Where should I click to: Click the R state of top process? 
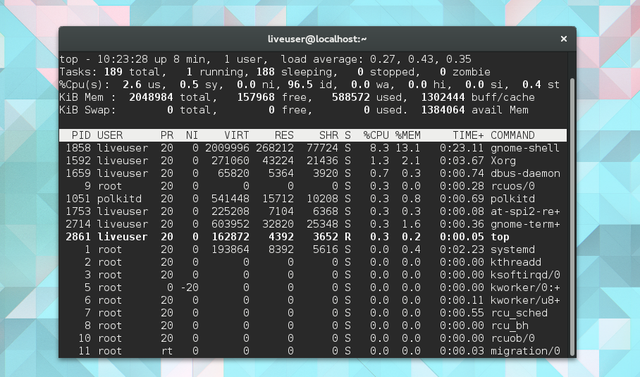click(x=347, y=237)
